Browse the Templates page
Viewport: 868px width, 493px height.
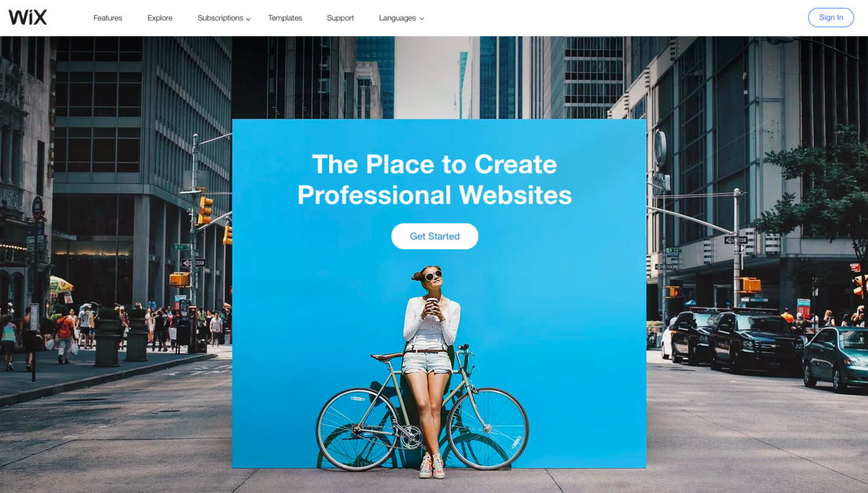coord(285,18)
